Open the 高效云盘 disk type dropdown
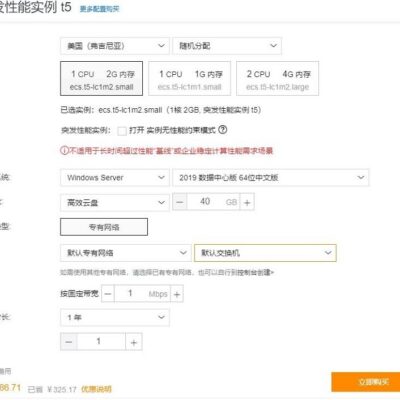Screen dimensions: 400x400 click(115, 202)
